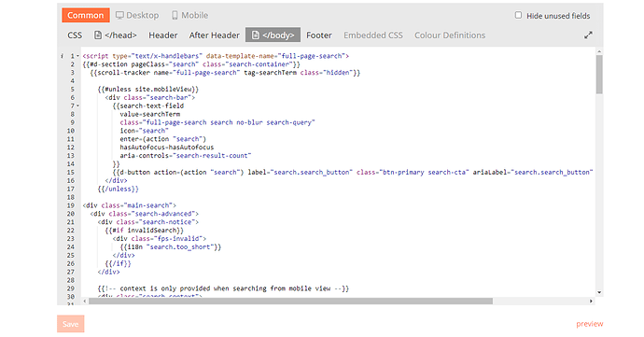Viewport: 644px width, 337px height.
Task: Click i18n "search.too_short" on line 24
Action: coord(171,247)
